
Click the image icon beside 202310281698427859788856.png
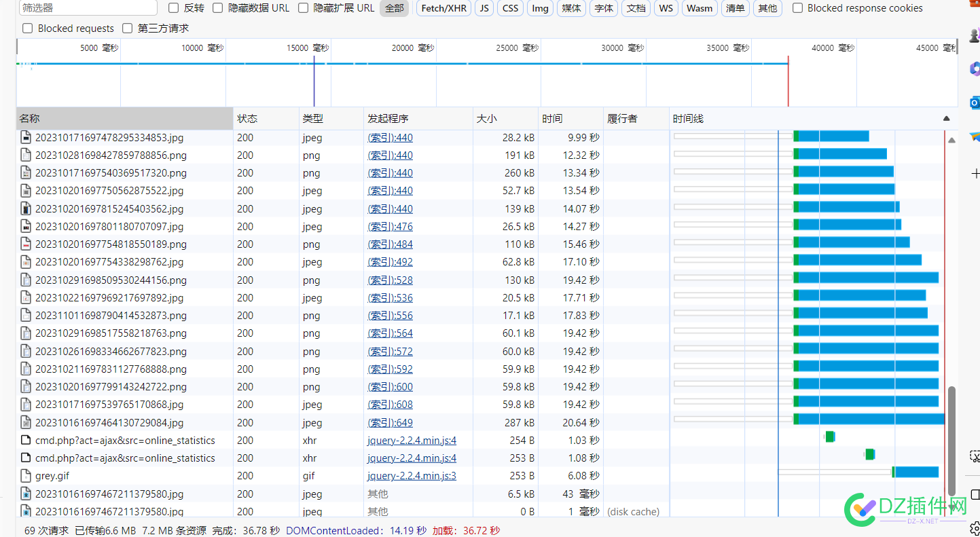point(26,155)
